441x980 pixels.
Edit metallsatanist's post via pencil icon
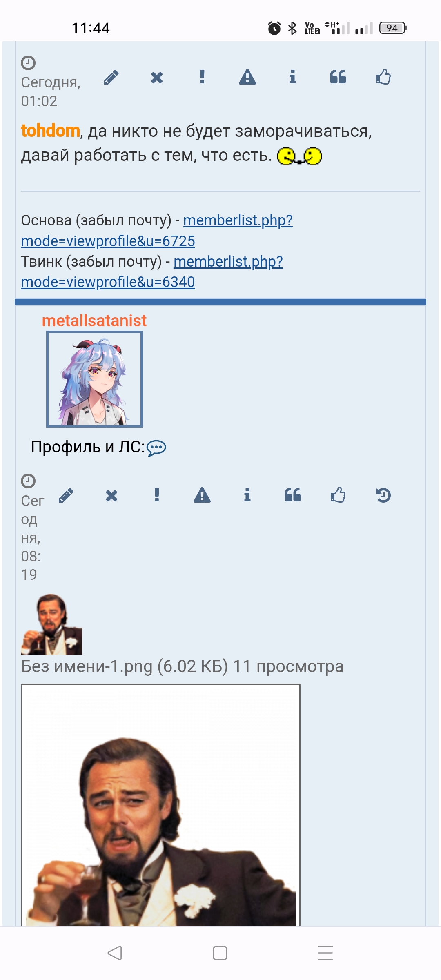point(66,495)
